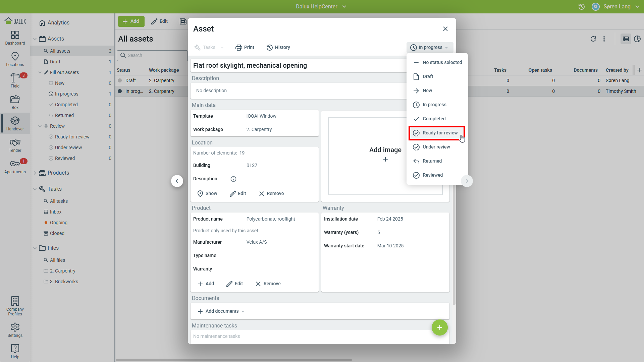This screenshot has width=644, height=362.
Task: Open the Add documents dropdown
Action: click(221, 311)
